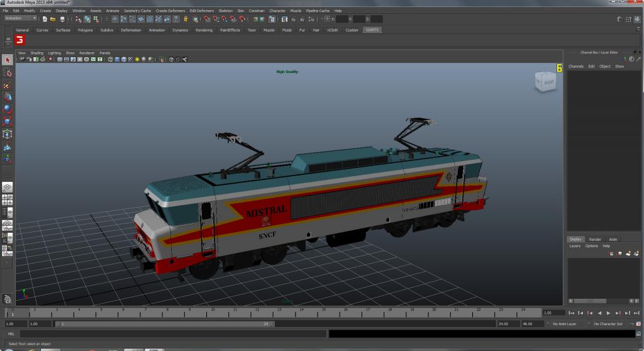Open the viewport Lighting menu
Screen dimensions: 644x351
pyautogui.click(x=54, y=53)
